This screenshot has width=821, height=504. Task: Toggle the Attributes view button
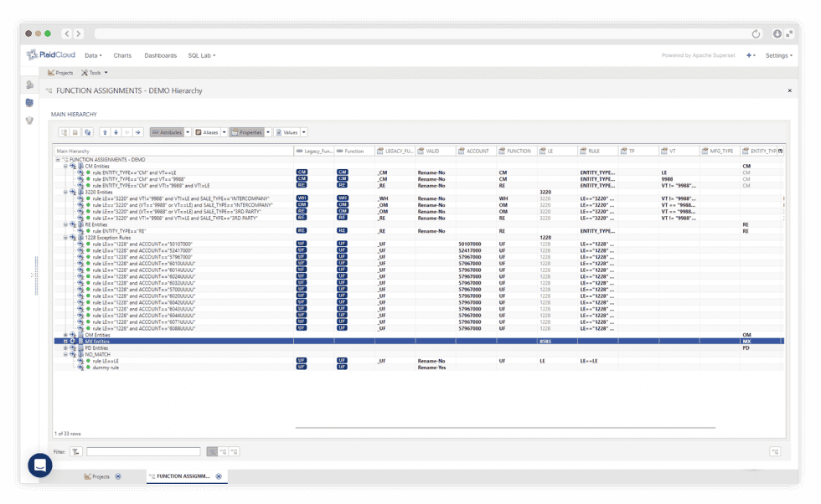coord(167,132)
